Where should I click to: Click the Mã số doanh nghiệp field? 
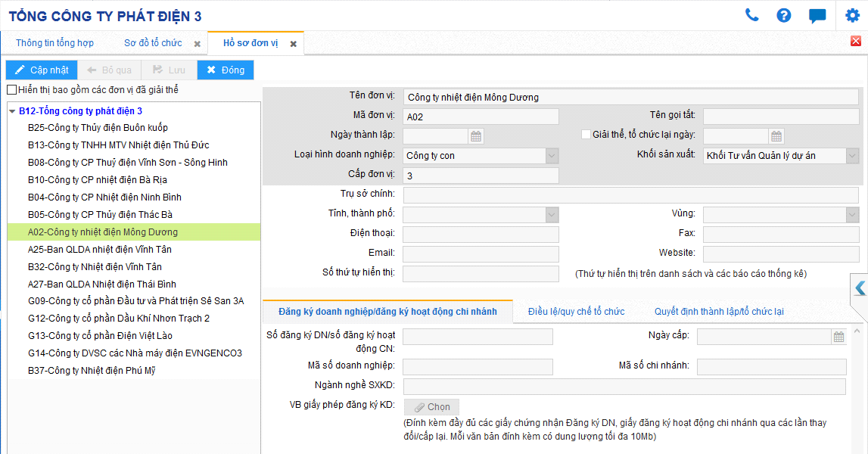[x=478, y=367]
